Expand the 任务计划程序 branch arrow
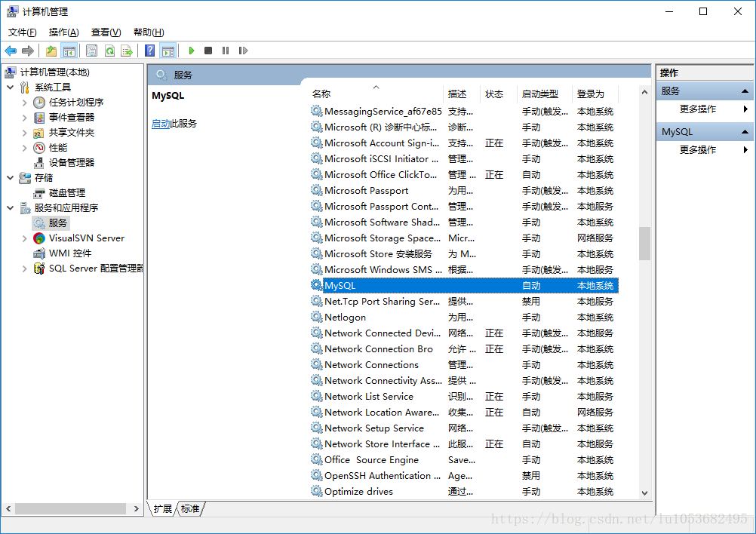Viewport: 756px width, 534px height. pyautogui.click(x=25, y=102)
